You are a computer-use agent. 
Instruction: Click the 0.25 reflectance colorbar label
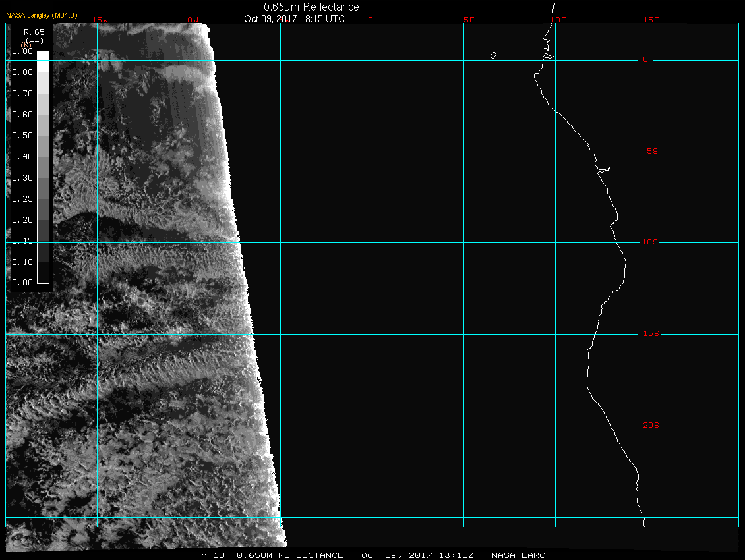[22, 198]
